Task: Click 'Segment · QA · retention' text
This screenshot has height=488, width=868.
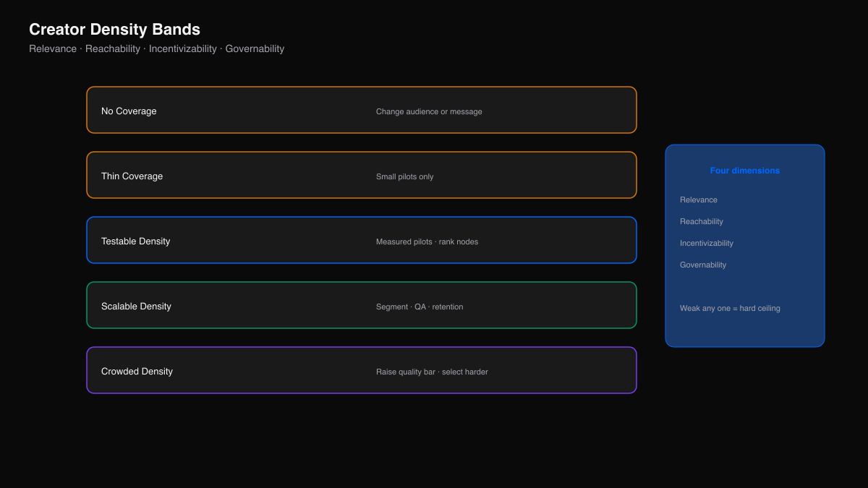Action: [420, 307]
